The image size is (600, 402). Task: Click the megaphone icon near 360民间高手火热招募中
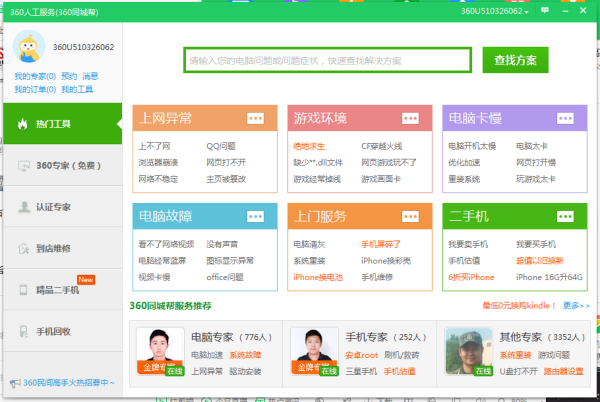point(15,383)
